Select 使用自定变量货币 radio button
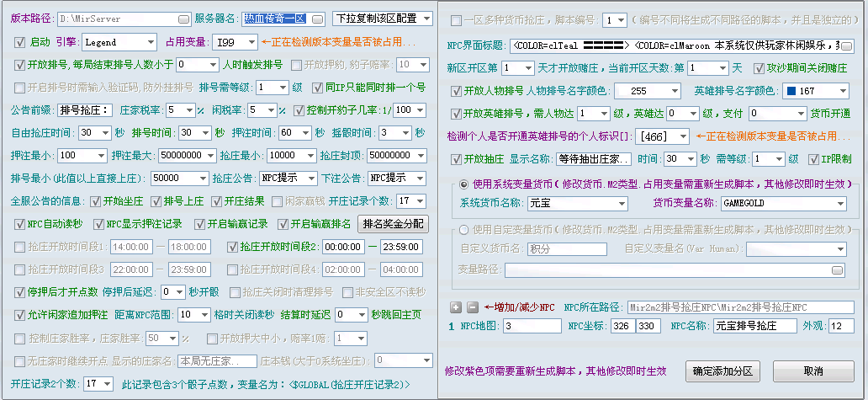 (x=464, y=229)
